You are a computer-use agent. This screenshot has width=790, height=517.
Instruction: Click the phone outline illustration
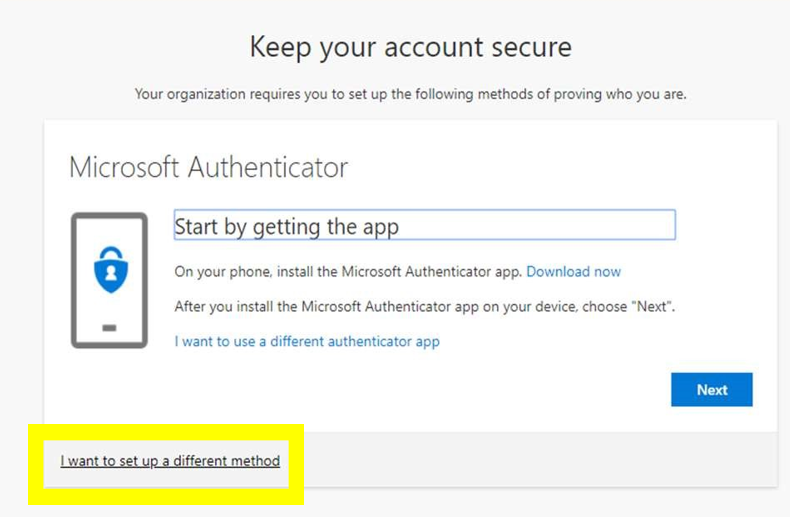(x=79, y=280)
